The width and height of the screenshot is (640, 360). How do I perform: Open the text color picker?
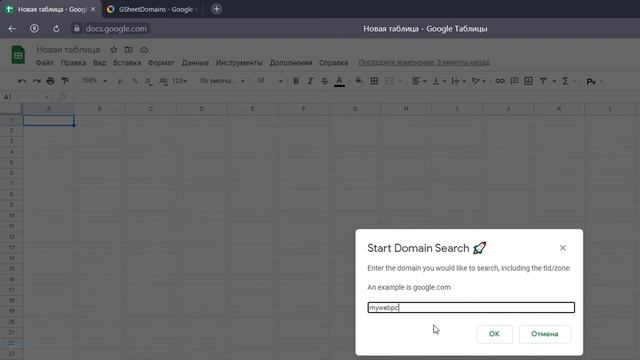339,81
